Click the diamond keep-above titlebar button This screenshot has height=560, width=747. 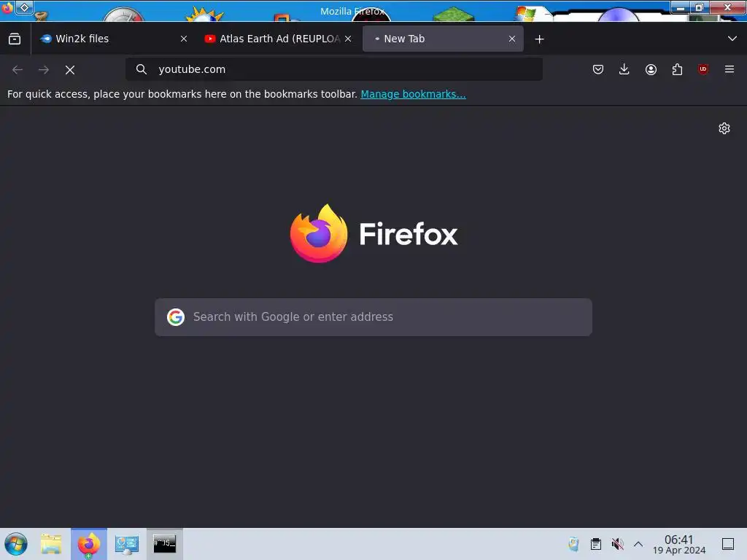24,7
